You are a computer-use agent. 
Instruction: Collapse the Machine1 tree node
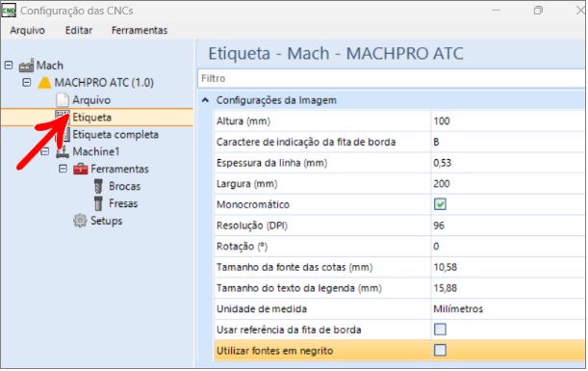[x=44, y=151]
